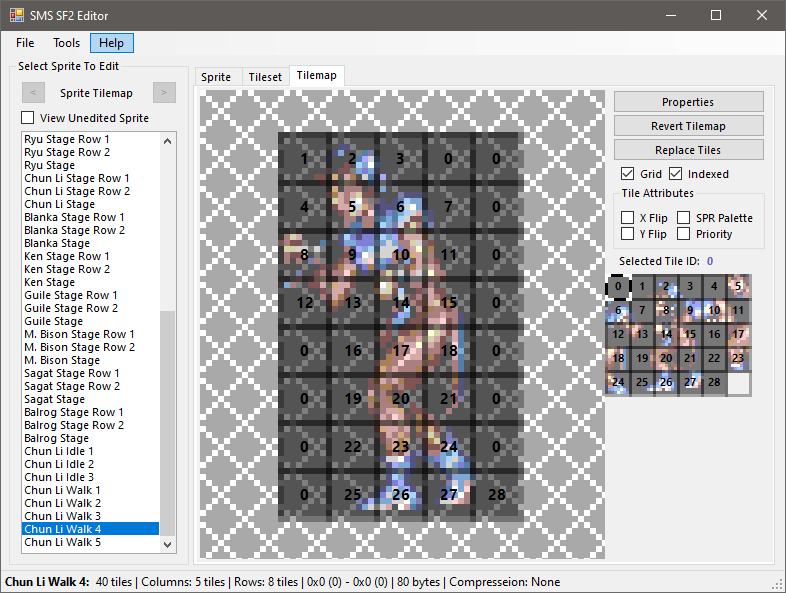Image resolution: width=786 pixels, height=593 pixels.
Task: Select Balrog Stage entry
Action: click(90, 439)
